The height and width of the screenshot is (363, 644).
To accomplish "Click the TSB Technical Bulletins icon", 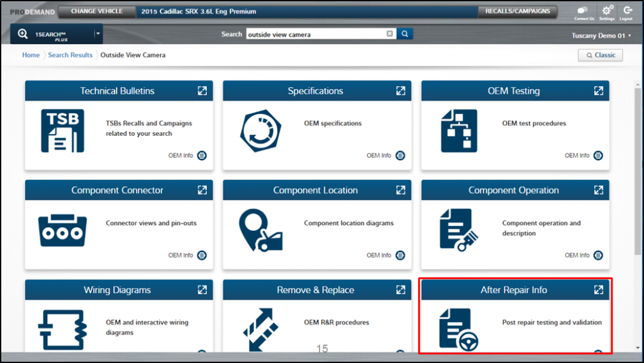I will [62, 131].
